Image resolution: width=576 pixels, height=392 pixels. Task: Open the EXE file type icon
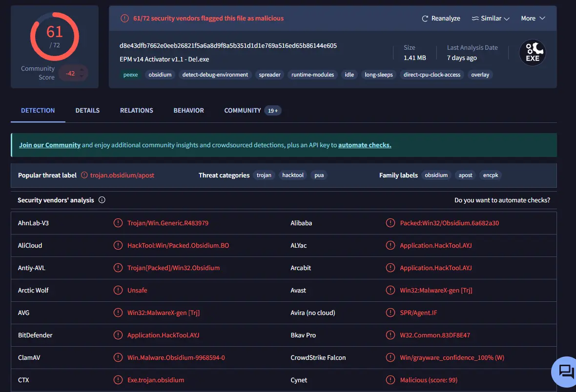532,53
